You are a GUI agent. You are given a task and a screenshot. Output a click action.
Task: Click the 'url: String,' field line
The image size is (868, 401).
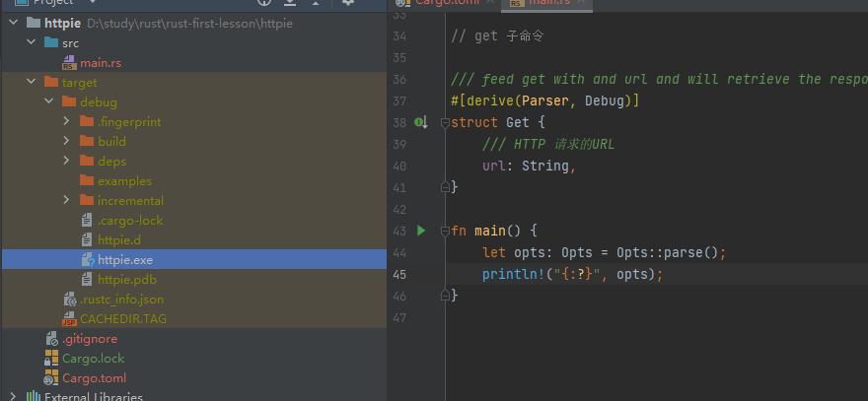530,166
